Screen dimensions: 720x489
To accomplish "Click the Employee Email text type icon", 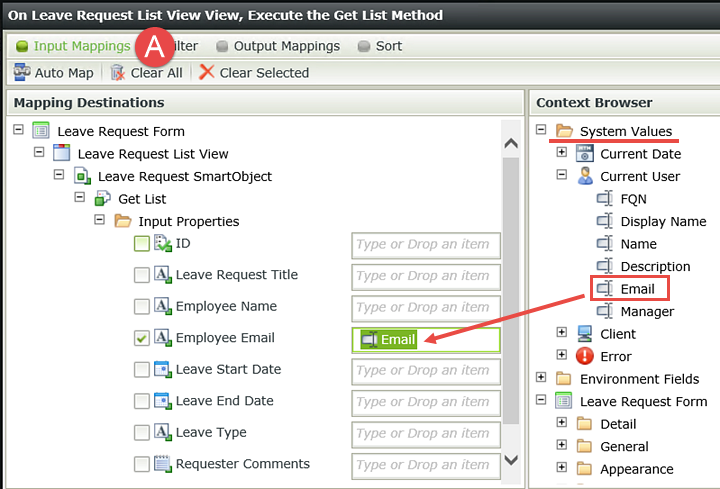I will tap(163, 337).
